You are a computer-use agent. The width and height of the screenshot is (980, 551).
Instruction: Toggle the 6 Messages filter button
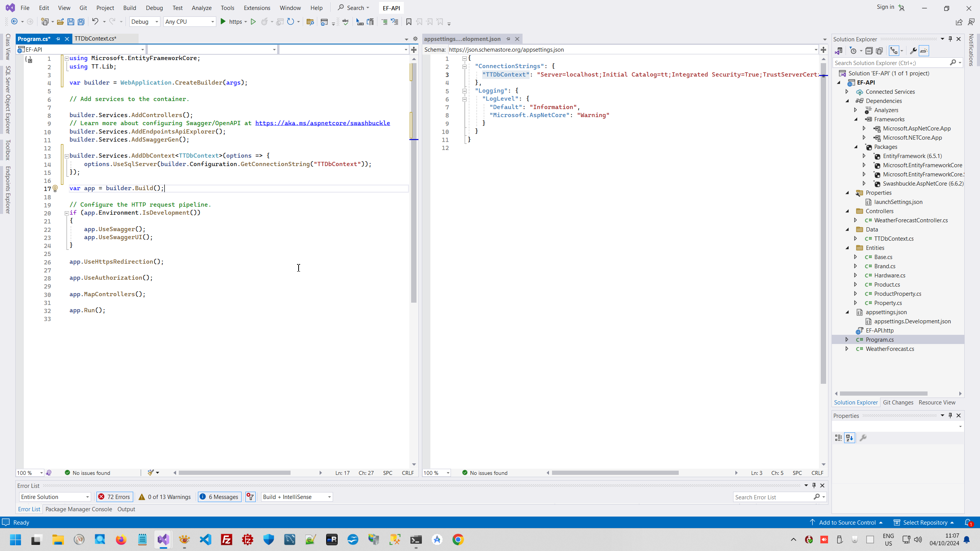coord(219,497)
